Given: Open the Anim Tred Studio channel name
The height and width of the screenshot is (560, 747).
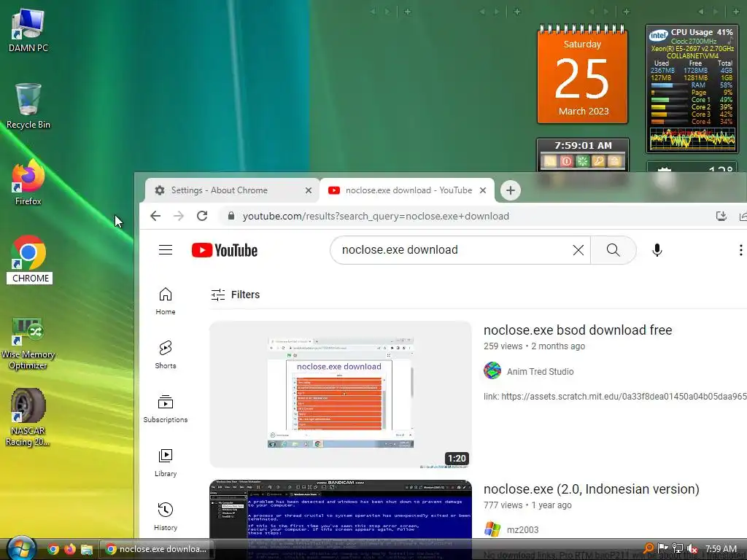Looking at the screenshot, I should pos(541,371).
